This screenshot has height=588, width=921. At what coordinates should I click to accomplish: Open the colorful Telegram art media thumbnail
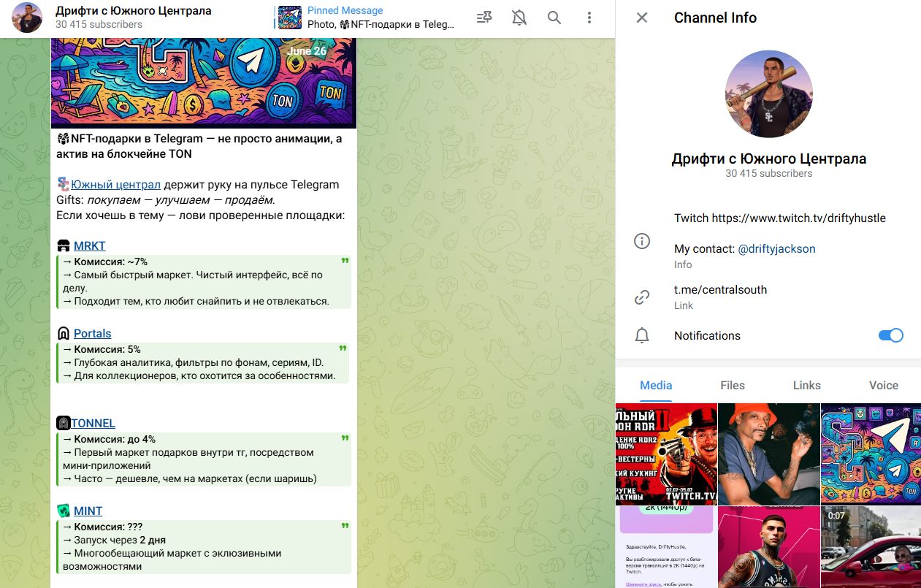click(871, 454)
